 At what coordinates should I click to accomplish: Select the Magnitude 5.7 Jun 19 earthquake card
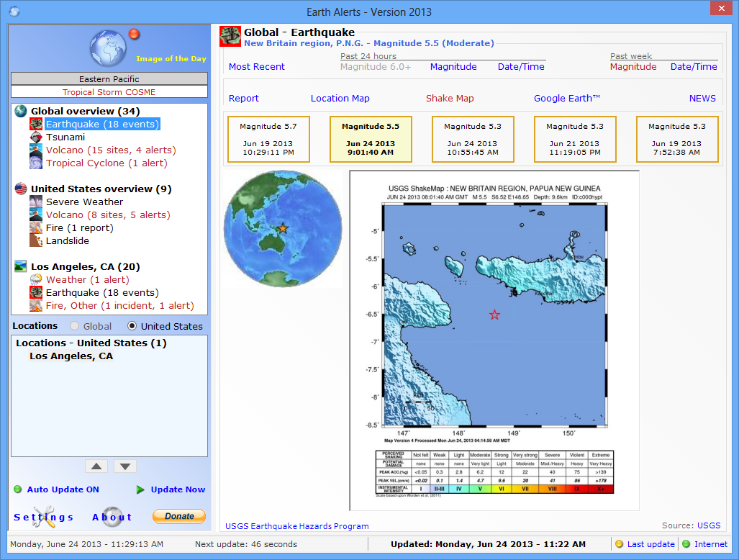click(268, 139)
